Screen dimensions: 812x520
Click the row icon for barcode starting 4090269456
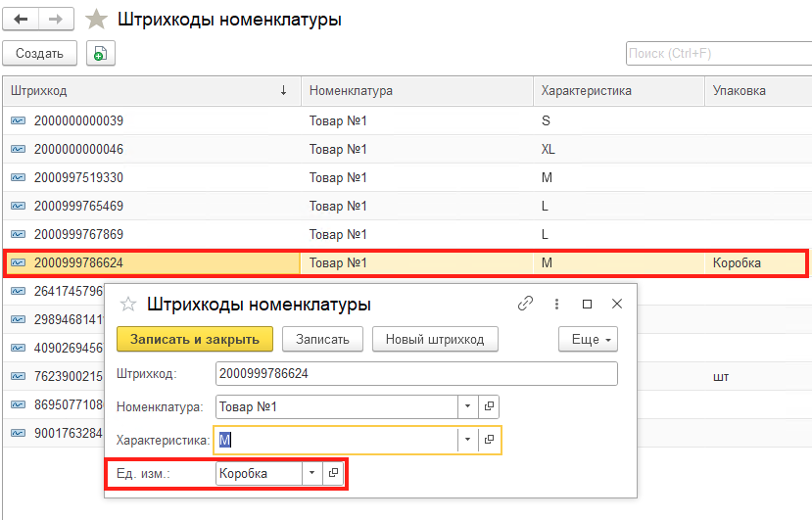point(19,348)
